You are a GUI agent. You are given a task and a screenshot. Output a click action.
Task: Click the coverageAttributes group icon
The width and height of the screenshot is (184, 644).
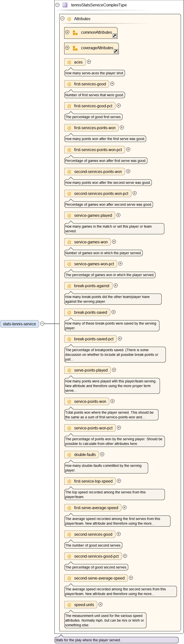(75, 48)
